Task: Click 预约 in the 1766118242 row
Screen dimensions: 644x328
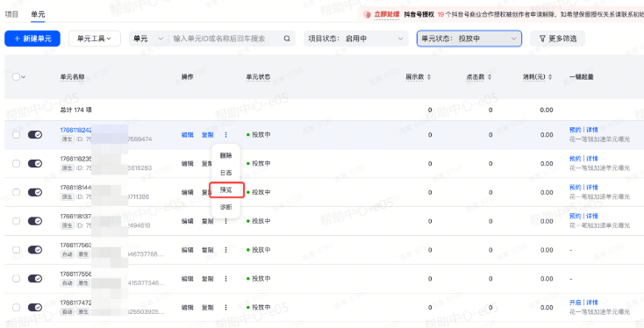Action: pyautogui.click(x=575, y=130)
